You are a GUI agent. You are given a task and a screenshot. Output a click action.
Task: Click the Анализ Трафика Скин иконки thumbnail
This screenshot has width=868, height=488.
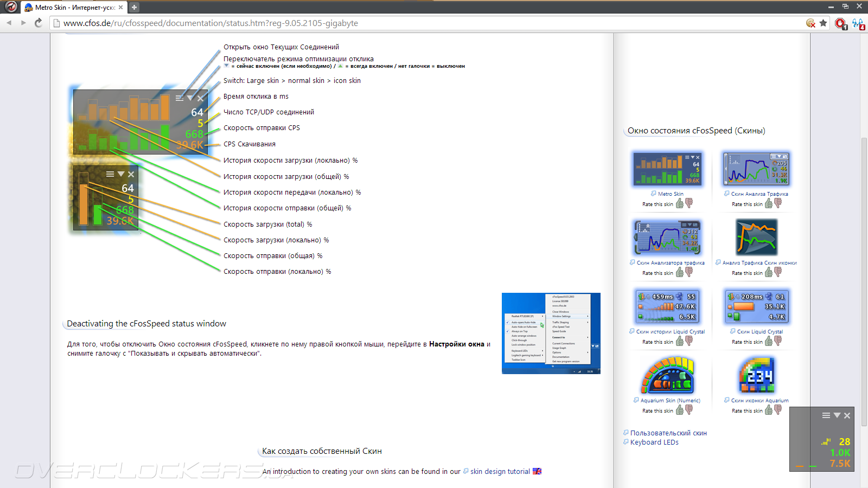pos(757,237)
